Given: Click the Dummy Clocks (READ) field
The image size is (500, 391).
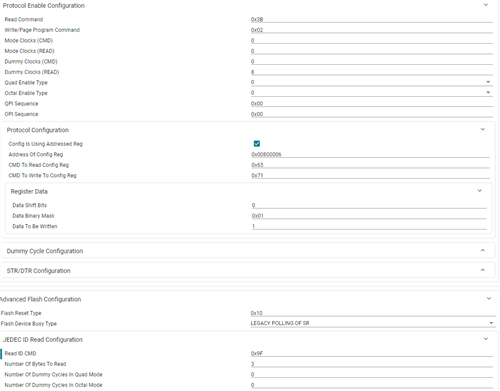Looking at the screenshot, I should tap(371, 72).
